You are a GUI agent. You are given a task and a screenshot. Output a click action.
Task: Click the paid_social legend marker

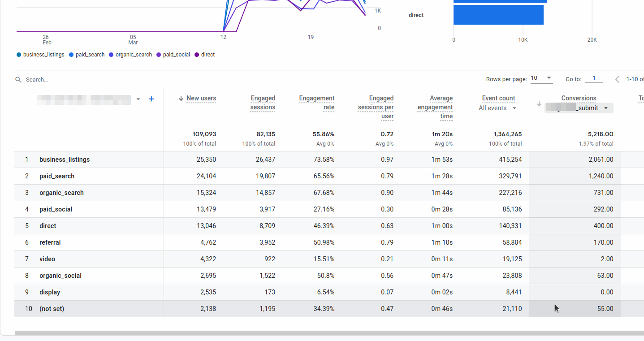[x=159, y=55]
